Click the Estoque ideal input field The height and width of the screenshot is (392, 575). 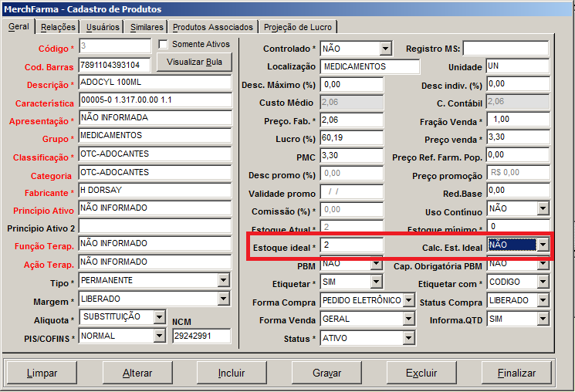tap(351, 245)
